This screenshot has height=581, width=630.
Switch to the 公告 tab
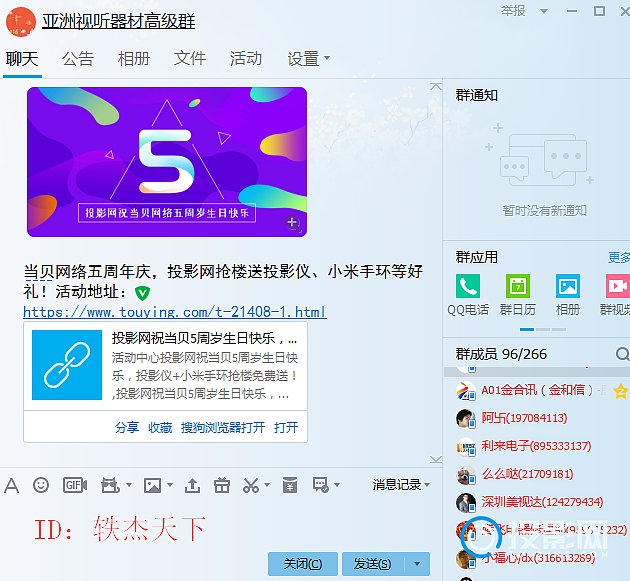(78, 59)
